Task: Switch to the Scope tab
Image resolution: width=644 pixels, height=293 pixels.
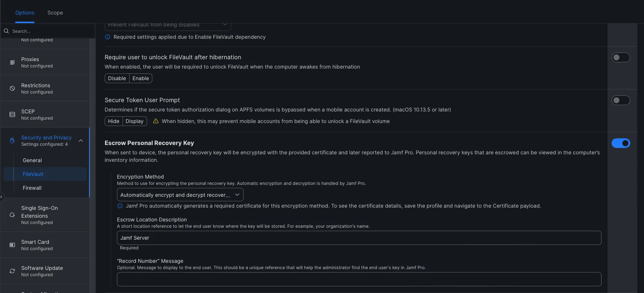Action: pos(55,13)
